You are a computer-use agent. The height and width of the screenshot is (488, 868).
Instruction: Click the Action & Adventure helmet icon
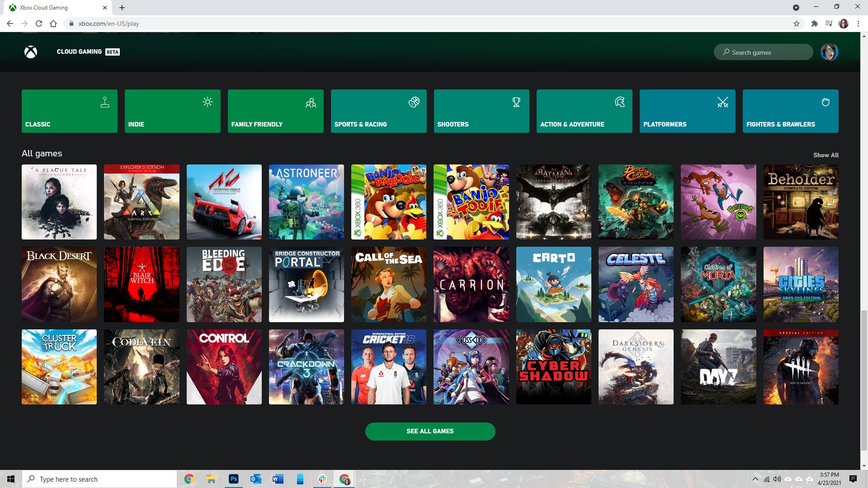pos(619,102)
